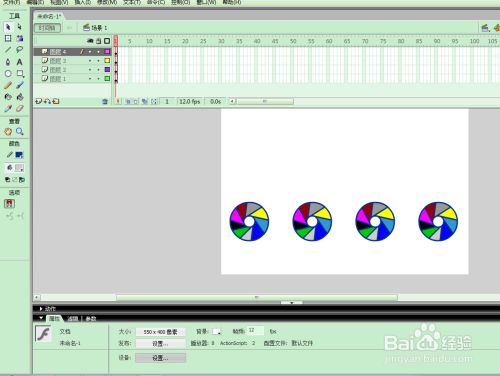Select the Oval tool
500x376 pixels.
(x=8, y=73)
